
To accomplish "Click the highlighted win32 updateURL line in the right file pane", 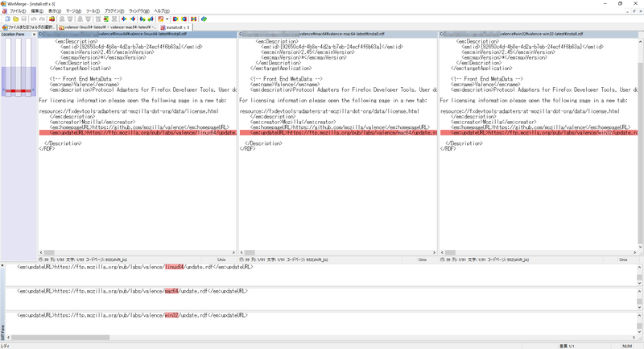I will click(539, 133).
